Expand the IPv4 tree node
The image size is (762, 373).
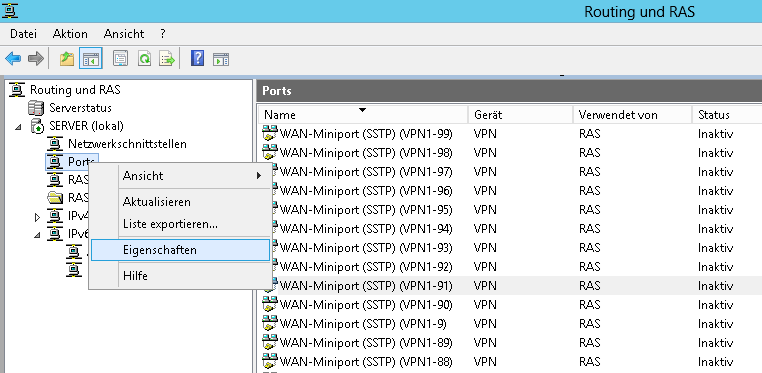click(x=37, y=217)
